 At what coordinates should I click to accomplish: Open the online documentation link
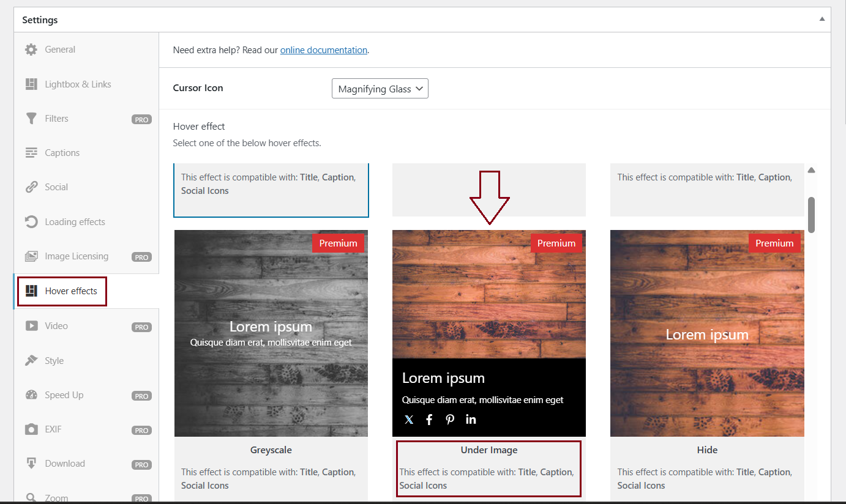point(323,50)
